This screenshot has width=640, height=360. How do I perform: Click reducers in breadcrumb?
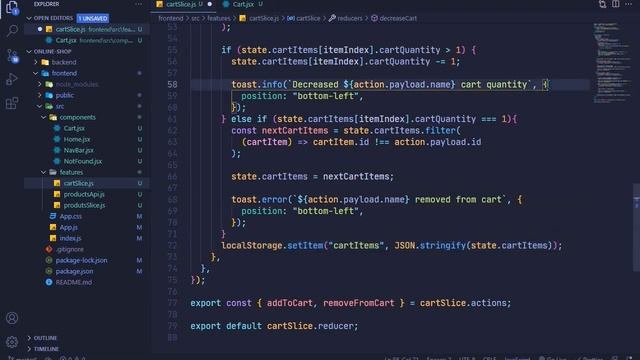(345, 18)
